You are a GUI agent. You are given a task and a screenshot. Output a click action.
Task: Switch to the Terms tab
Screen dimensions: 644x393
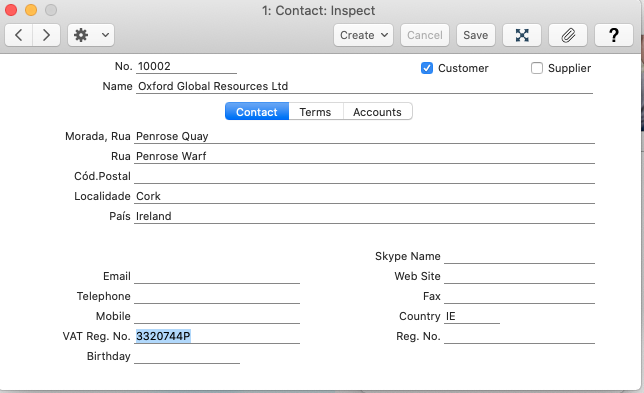(315, 112)
